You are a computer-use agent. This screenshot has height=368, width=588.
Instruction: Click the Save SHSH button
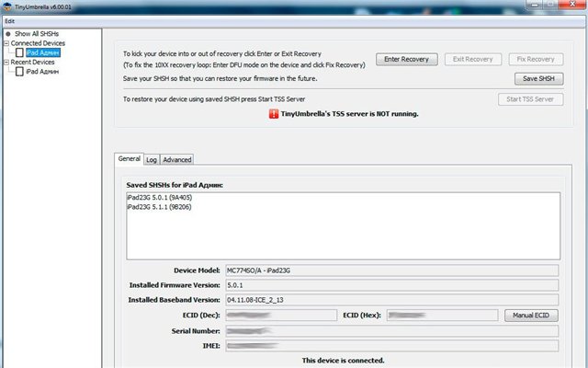(538, 79)
